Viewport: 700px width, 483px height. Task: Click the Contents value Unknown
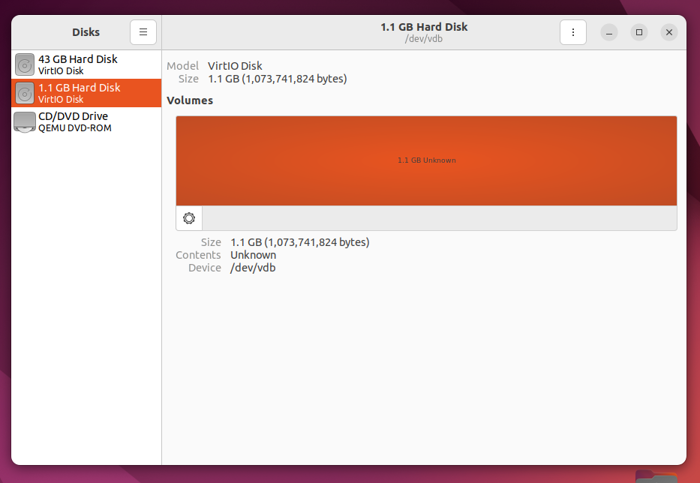tap(253, 255)
